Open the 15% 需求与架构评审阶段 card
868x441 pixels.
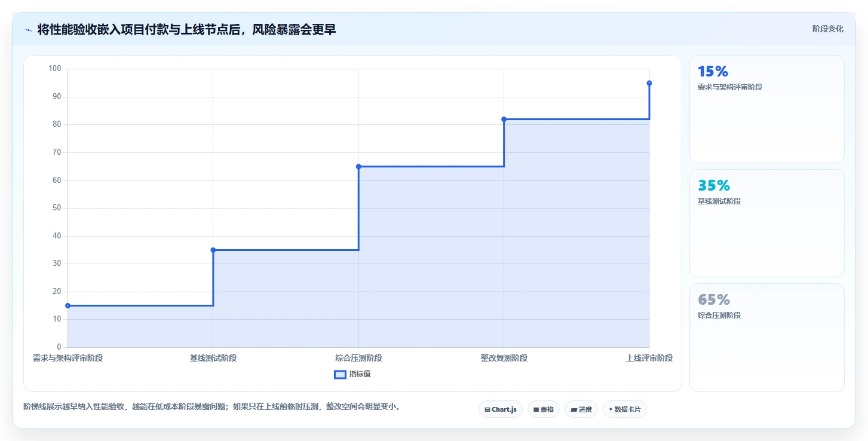point(767,109)
